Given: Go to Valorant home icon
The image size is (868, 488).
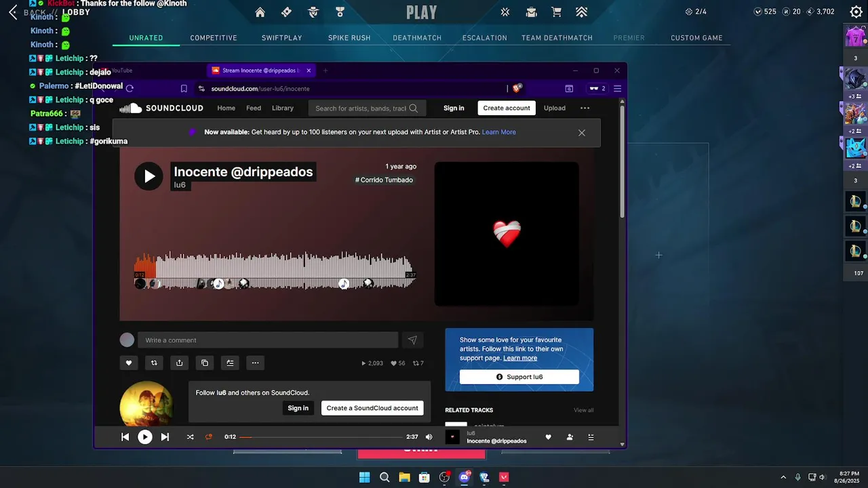Looking at the screenshot, I should tap(260, 12).
